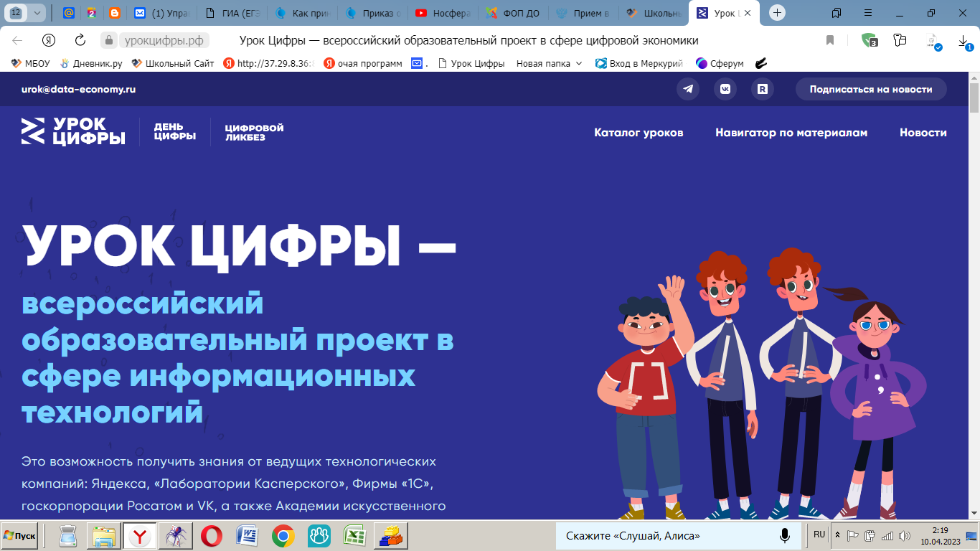980x551 pixels.
Task: Open Навигатор по материалам link
Action: click(x=791, y=133)
